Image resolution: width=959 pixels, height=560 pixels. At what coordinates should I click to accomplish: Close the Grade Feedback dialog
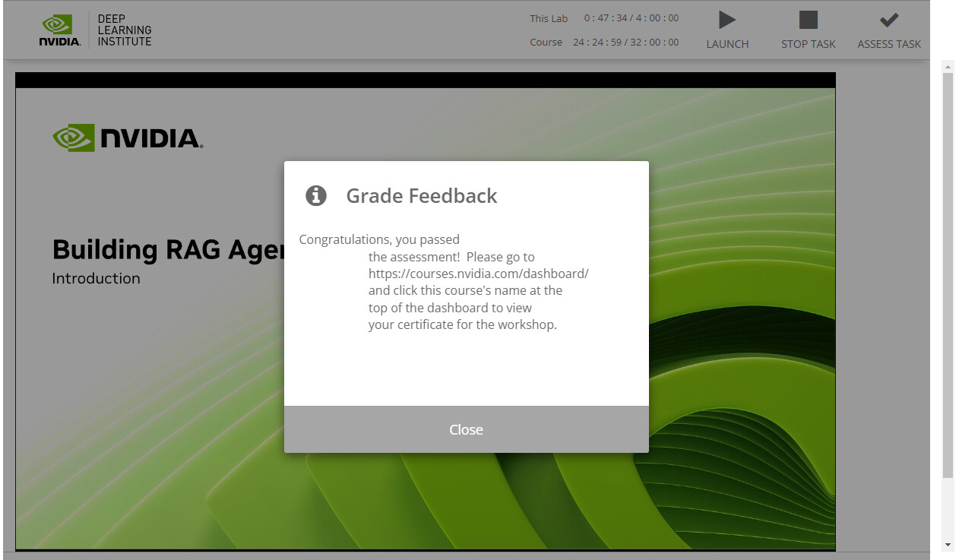pos(466,429)
